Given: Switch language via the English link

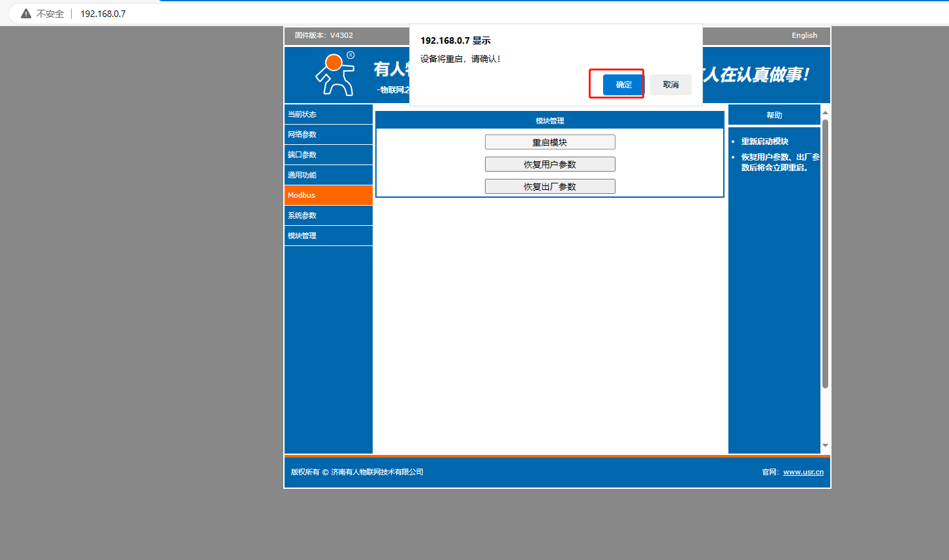Looking at the screenshot, I should pyautogui.click(x=804, y=35).
